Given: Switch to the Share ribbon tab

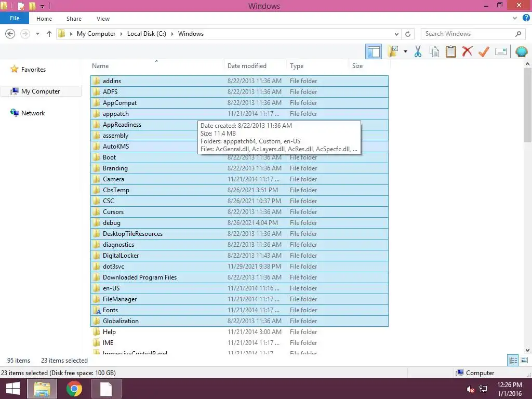Looking at the screenshot, I should tap(74, 19).
